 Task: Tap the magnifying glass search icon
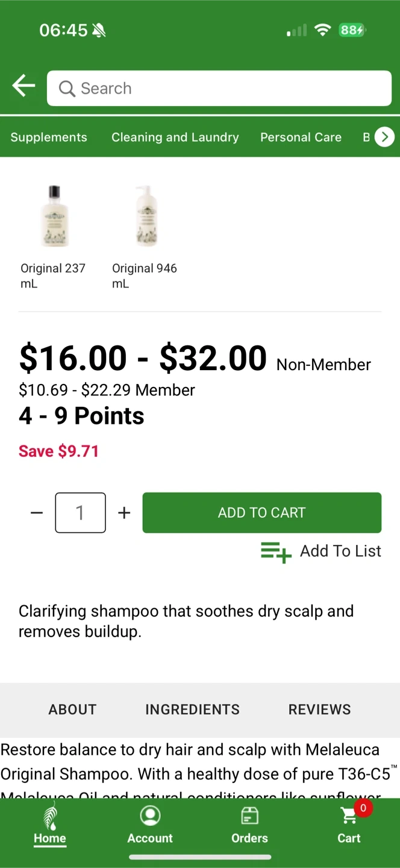coord(66,89)
